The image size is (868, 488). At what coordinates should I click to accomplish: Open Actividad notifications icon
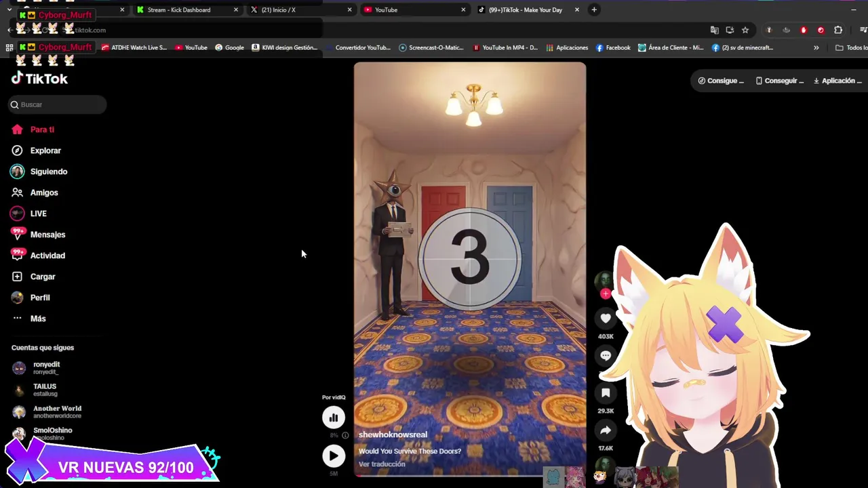click(x=18, y=256)
